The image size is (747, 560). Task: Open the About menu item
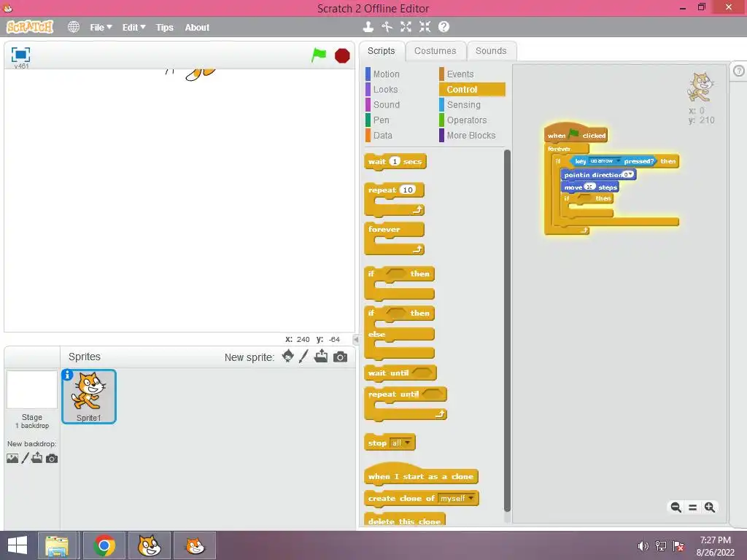coord(197,28)
